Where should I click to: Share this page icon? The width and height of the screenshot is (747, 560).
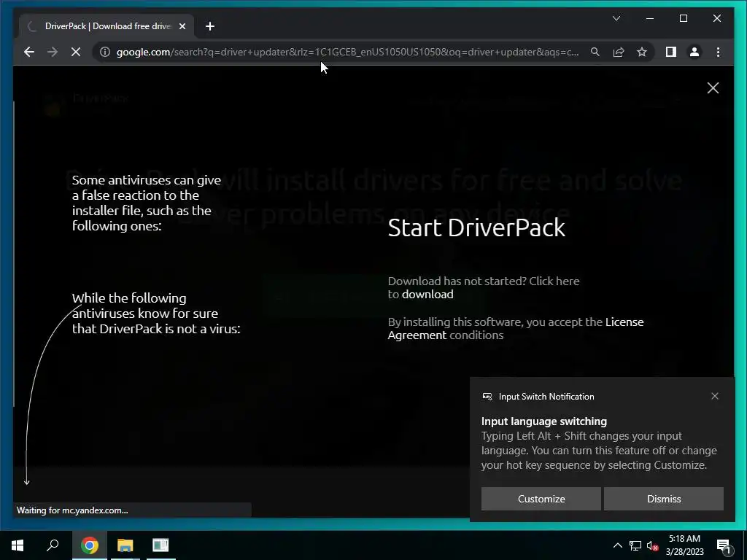(619, 52)
